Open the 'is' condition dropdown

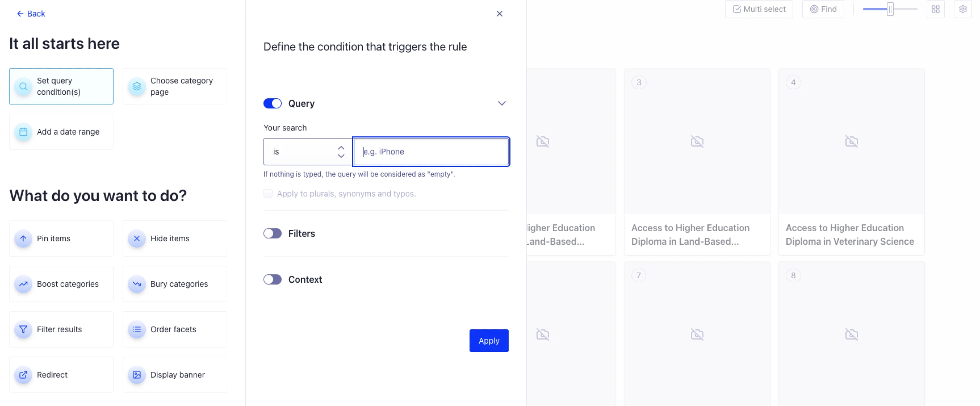point(307,151)
